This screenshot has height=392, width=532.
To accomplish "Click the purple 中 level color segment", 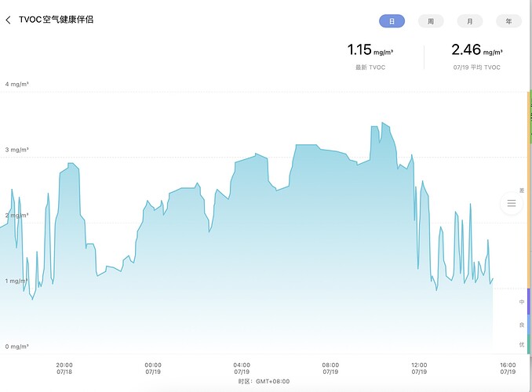I will [529, 302].
